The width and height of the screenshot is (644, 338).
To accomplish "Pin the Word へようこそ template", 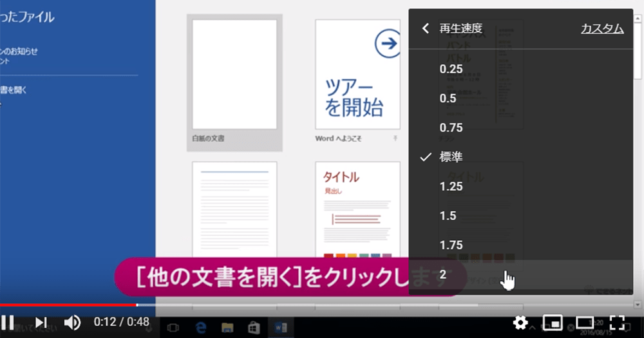I will (395, 139).
